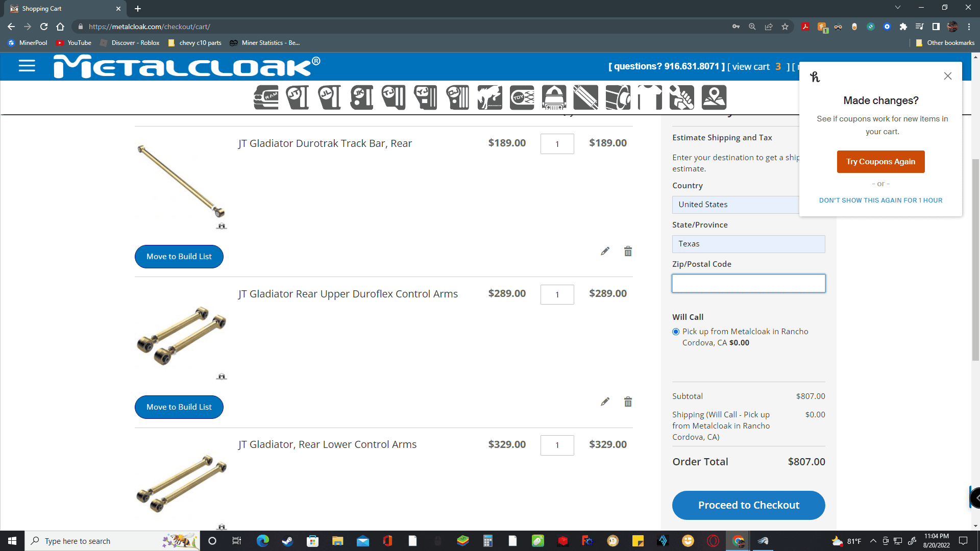Click the Rear Lower Control Arms quantity field

click(x=557, y=445)
